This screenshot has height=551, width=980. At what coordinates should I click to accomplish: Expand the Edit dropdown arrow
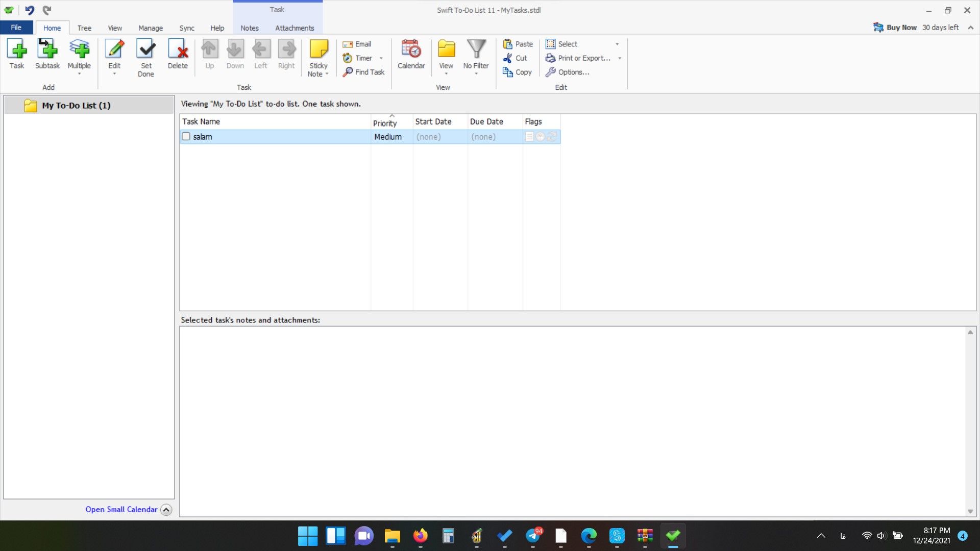(x=114, y=74)
